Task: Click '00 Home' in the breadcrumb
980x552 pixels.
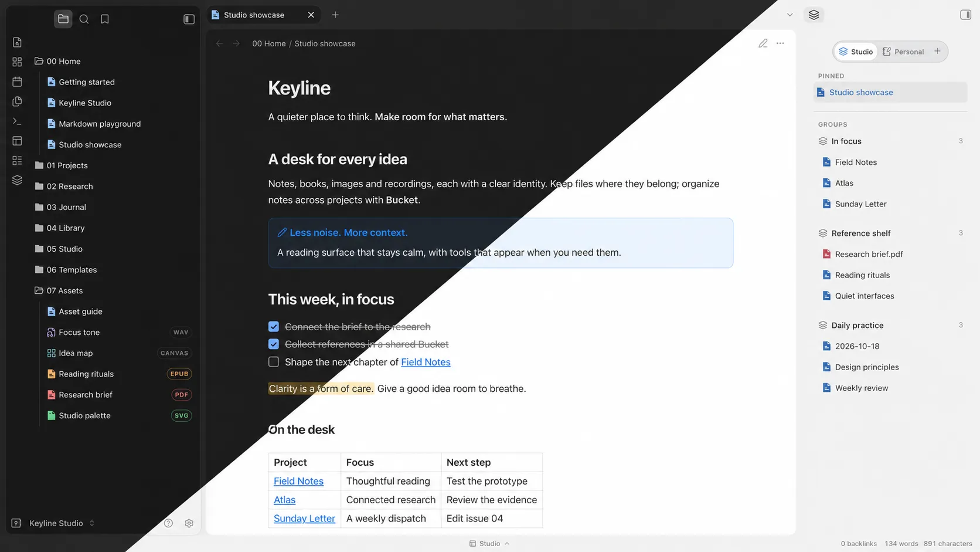Action: tap(269, 43)
